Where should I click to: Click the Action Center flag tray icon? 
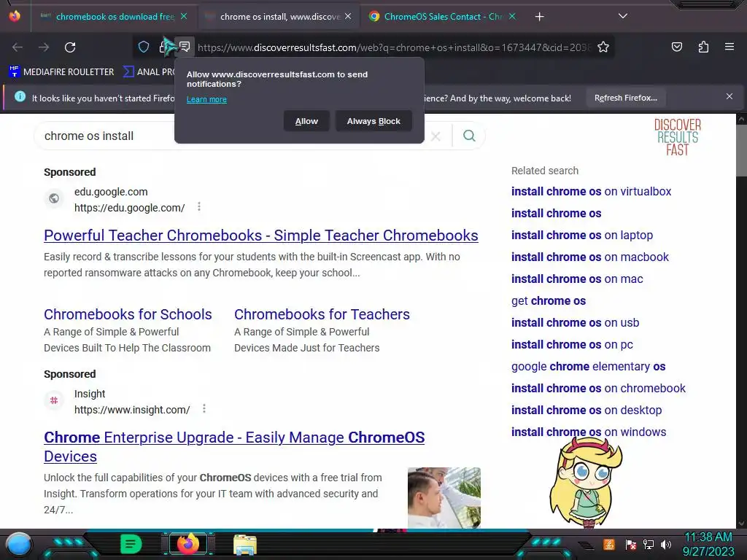[631, 544]
